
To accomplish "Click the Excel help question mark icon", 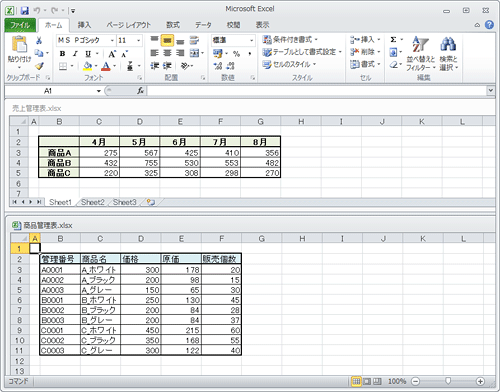I will 489,25.
